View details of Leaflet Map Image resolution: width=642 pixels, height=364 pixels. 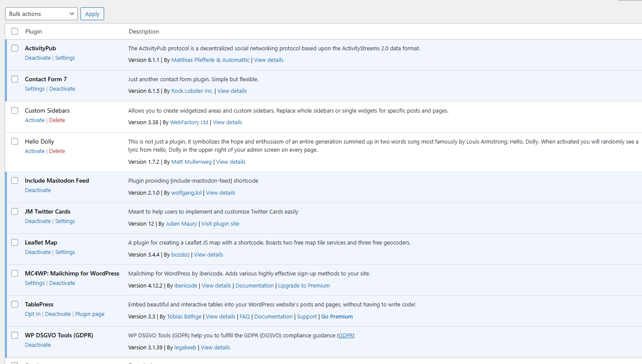(208, 255)
